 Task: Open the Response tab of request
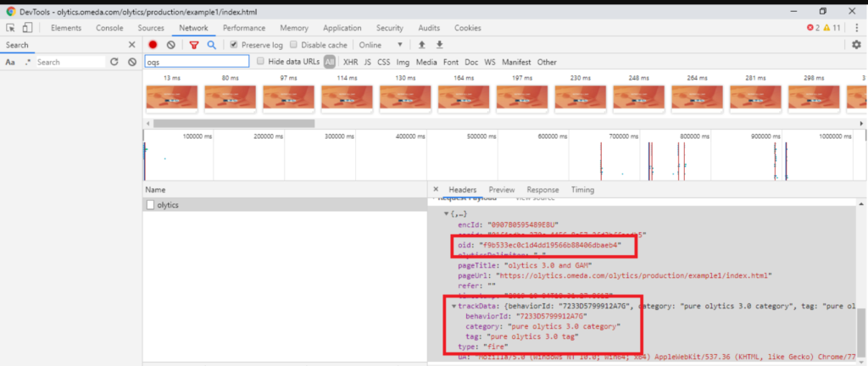(542, 190)
